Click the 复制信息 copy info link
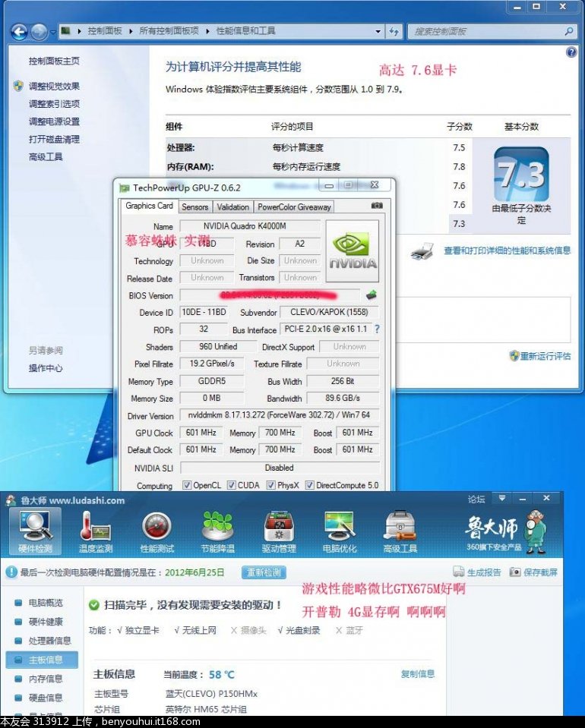This screenshot has width=585, height=728. (x=418, y=673)
